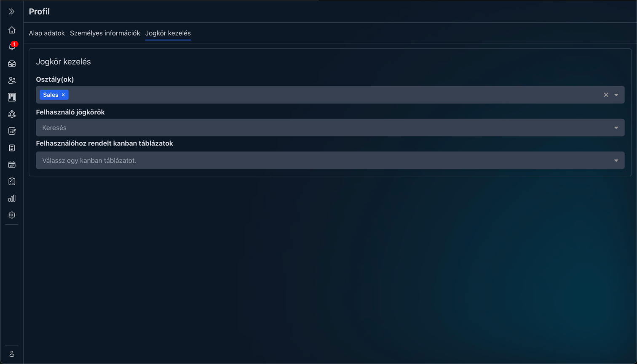Open the edit note icon in sidebar
Screen dimensions: 637x364
pyautogui.click(x=12, y=131)
